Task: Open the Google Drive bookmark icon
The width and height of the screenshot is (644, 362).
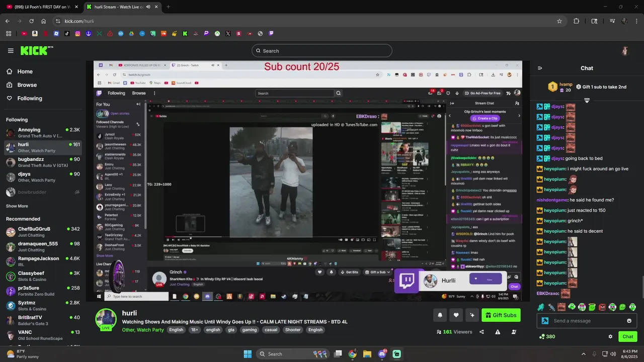Action: [131, 33]
